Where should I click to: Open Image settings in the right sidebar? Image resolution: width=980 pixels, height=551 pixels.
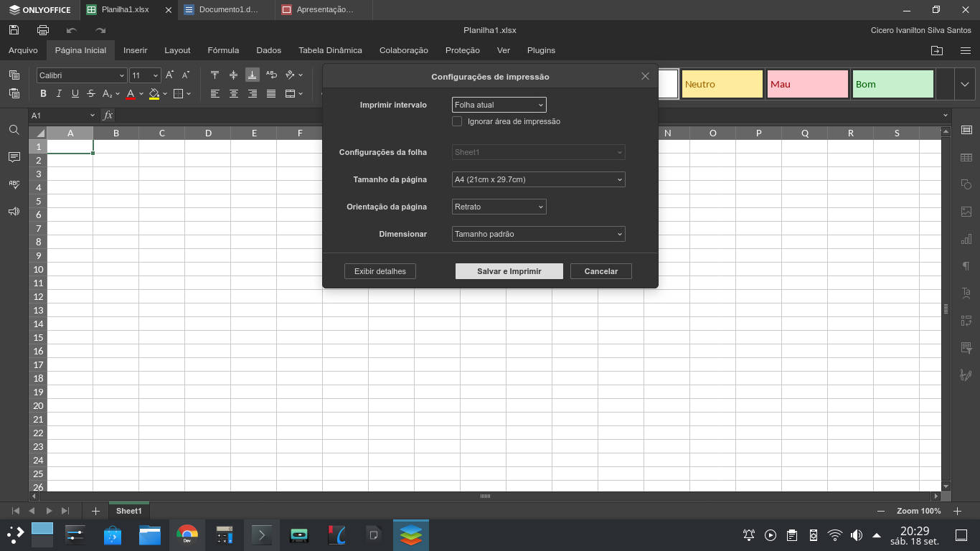966,211
